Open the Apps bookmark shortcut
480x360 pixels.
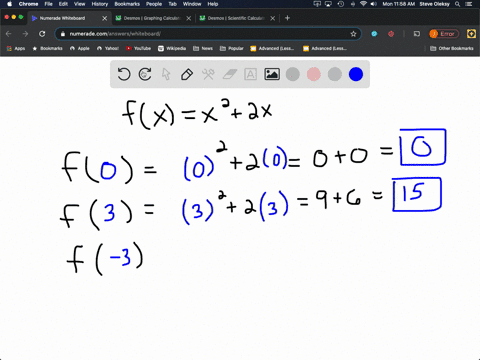[16, 48]
